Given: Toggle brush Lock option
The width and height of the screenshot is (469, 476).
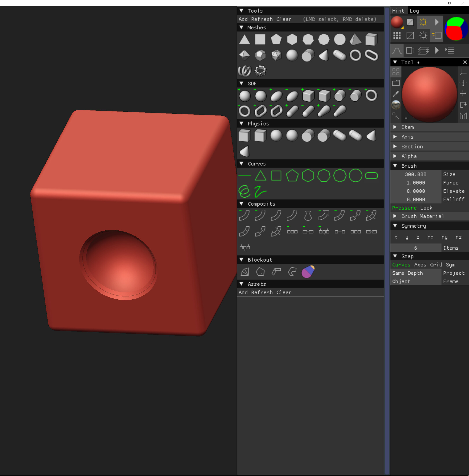Looking at the screenshot, I should (426, 208).
